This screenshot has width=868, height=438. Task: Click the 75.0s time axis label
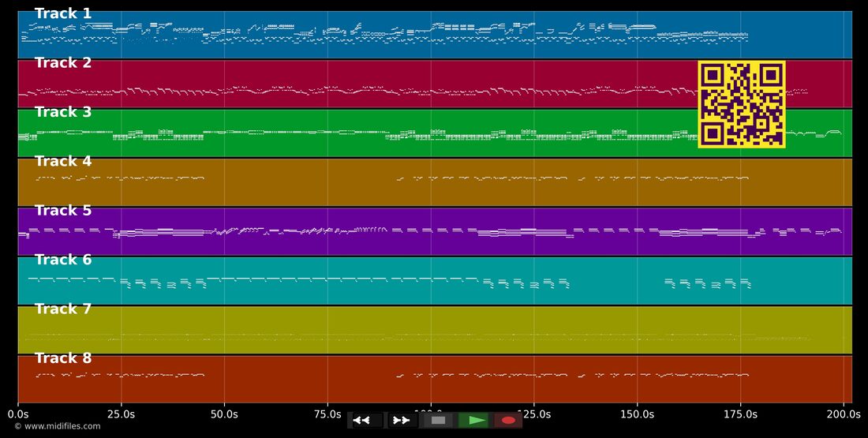[x=327, y=414]
